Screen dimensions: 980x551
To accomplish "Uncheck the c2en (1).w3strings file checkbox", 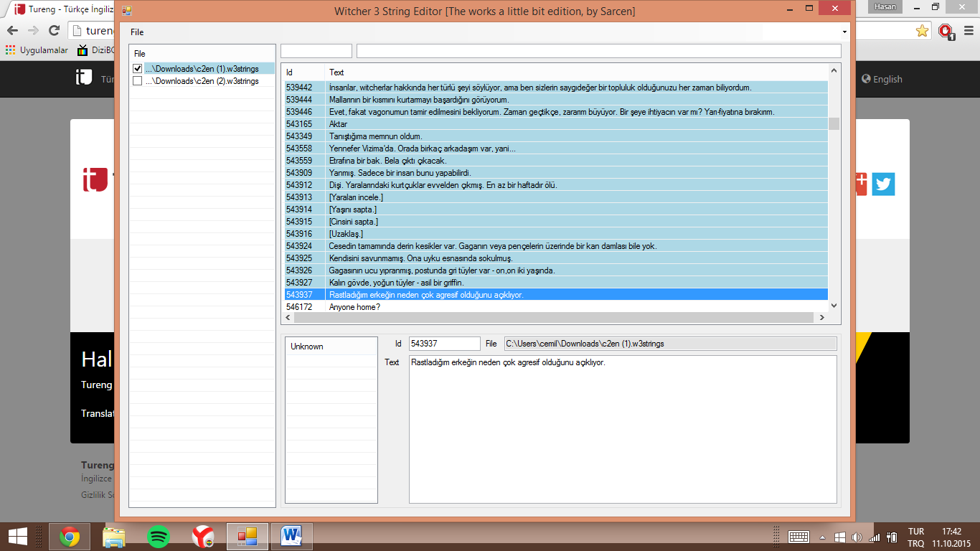I will pos(138,69).
